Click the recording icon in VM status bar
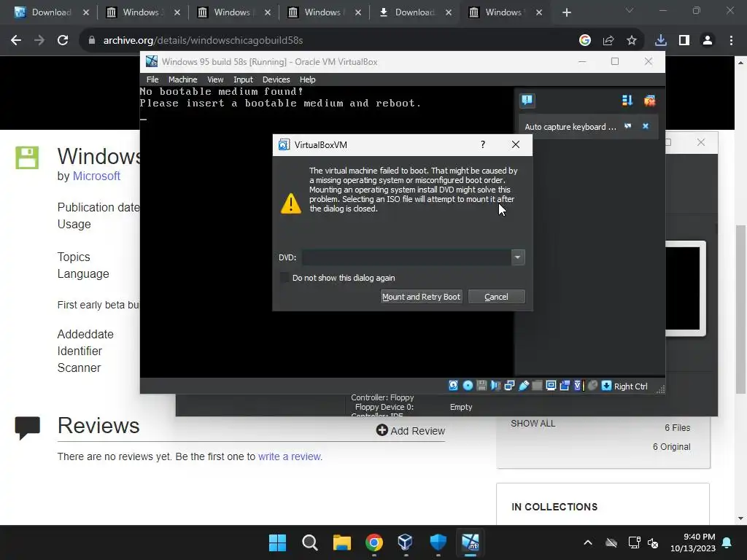The image size is (747, 560). coord(565,386)
